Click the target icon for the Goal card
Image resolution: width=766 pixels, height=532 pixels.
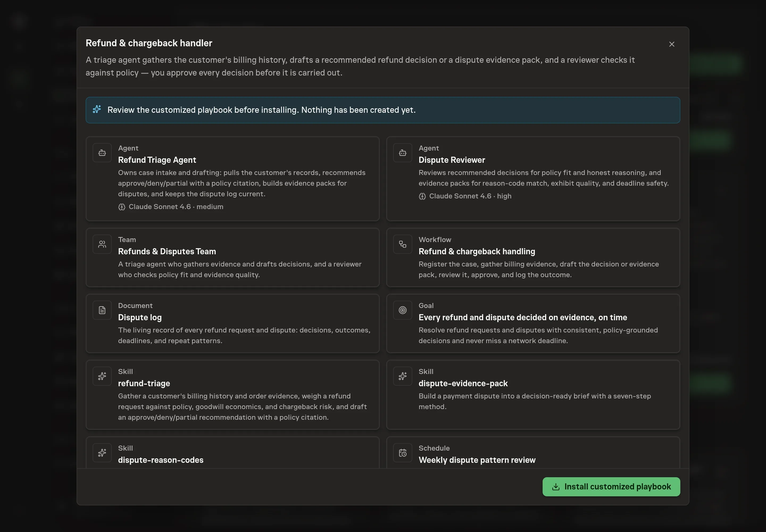coord(403,310)
